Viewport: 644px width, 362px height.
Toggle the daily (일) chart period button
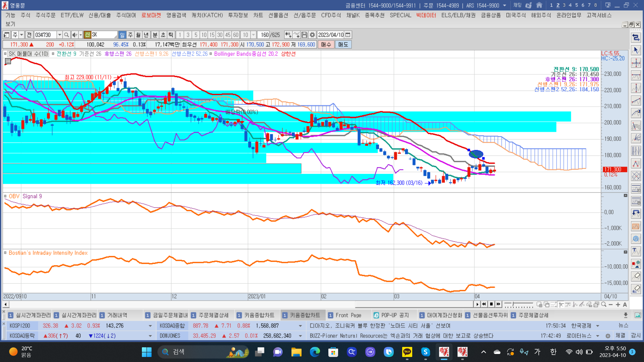tap(122, 35)
